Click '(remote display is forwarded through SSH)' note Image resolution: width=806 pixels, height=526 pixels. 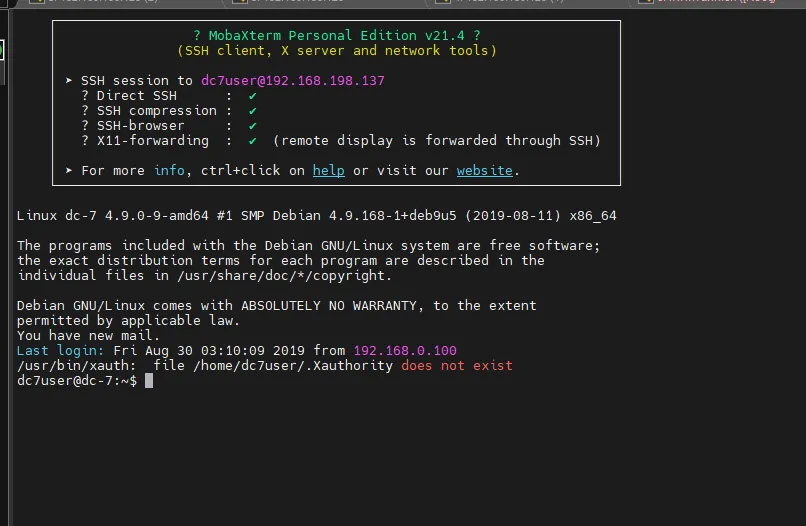(x=436, y=140)
